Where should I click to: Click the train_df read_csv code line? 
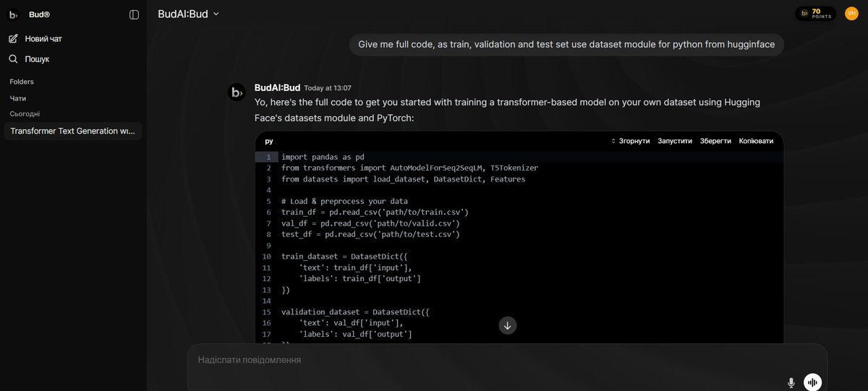tap(375, 212)
